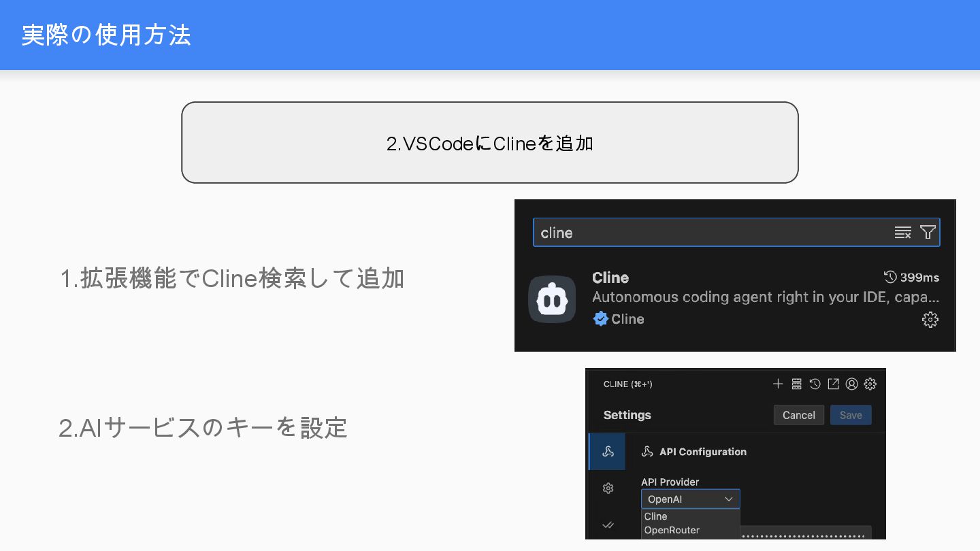The image size is (980, 551).
Task: Open the Cline task history icon
Action: [815, 384]
